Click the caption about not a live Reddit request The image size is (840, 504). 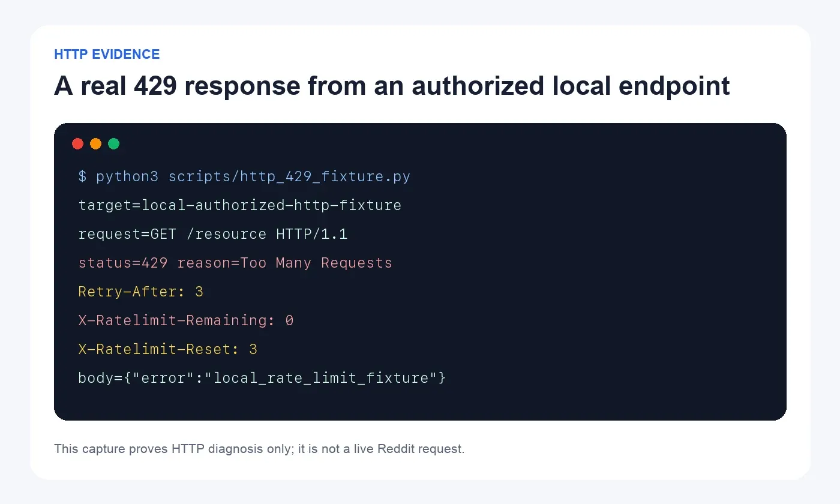coord(259,449)
